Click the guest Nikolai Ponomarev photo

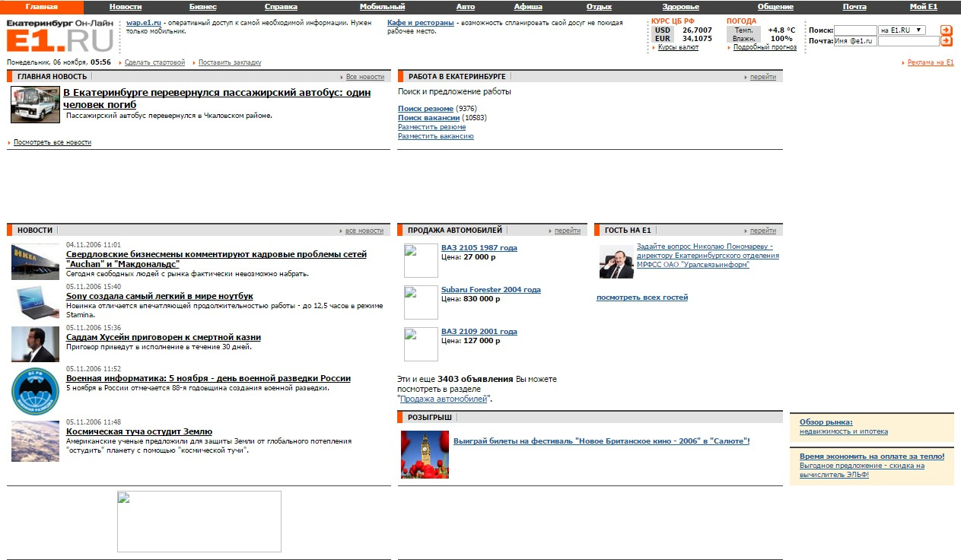point(616,261)
